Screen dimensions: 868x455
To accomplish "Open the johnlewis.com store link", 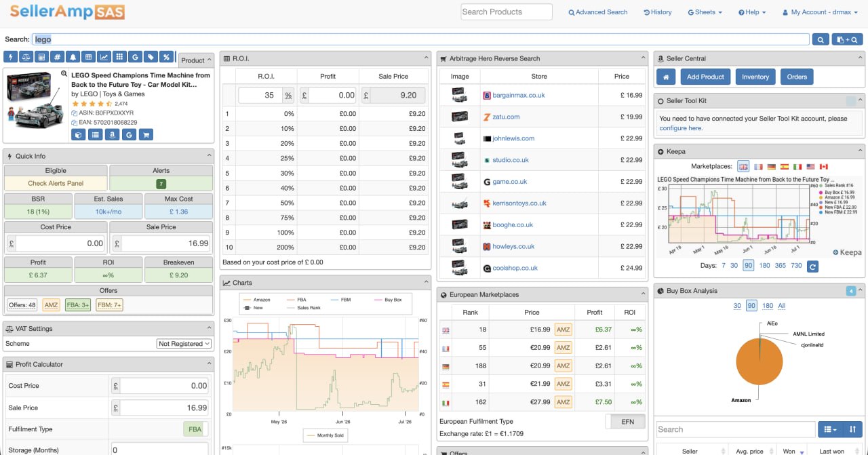I will [x=513, y=138].
